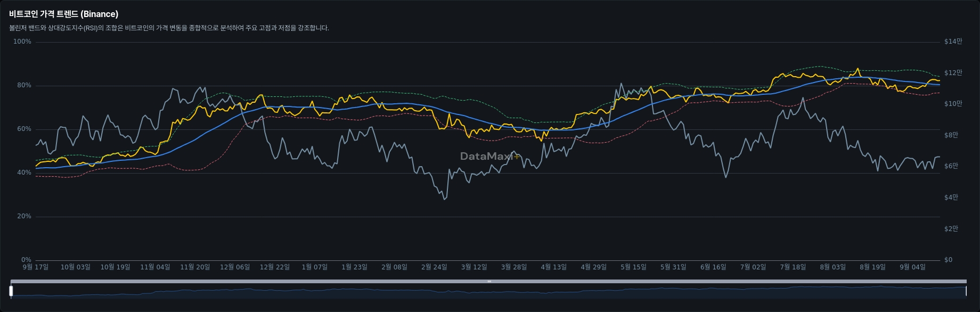Viewport: 980px width, 312px height.
Task: Click the '10월 19일' date label
Action: (116, 267)
